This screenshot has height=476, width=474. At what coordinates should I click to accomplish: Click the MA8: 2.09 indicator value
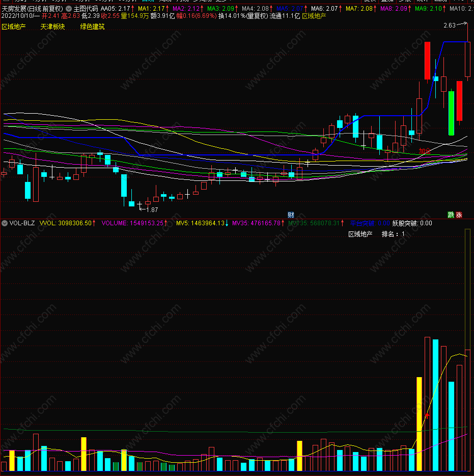point(394,9)
